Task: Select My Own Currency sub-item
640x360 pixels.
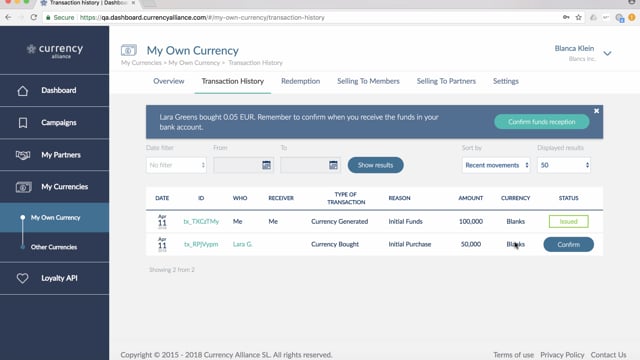Action: 55,218
